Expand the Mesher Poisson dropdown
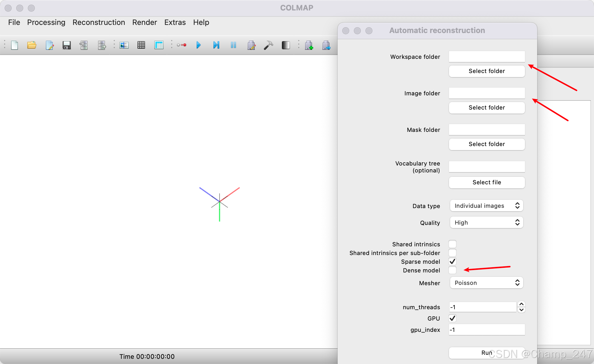Image resolution: width=594 pixels, height=364 pixels. click(x=486, y=283)
